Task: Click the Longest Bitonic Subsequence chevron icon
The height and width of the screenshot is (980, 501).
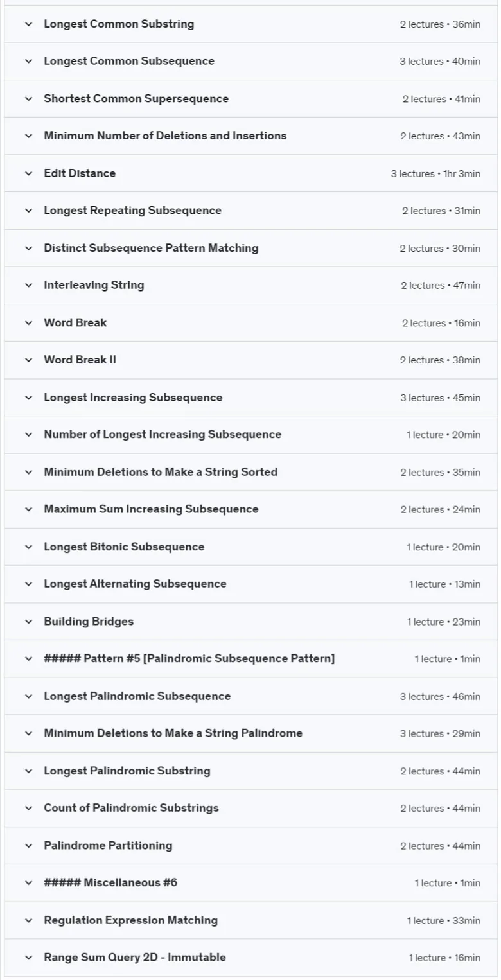Action: coord(28,547)
